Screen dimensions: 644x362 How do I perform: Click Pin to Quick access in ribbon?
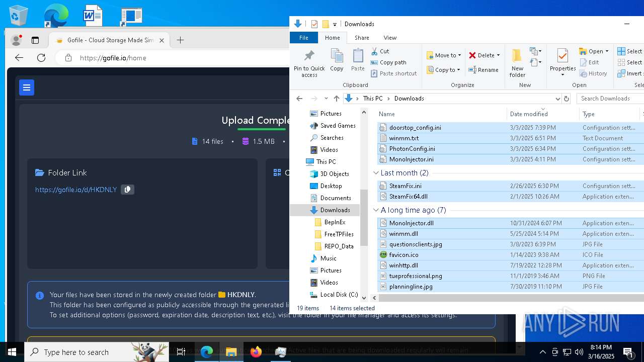309,63
